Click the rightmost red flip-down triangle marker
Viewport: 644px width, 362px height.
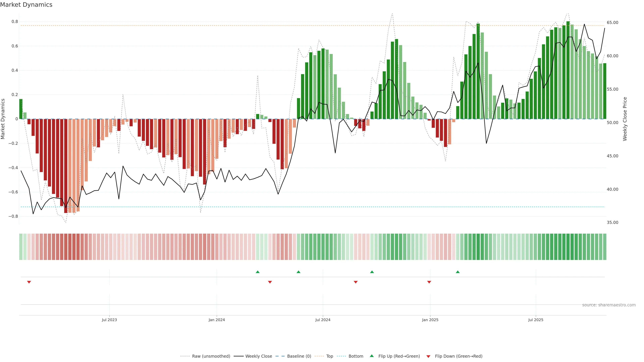coord(429,282)
